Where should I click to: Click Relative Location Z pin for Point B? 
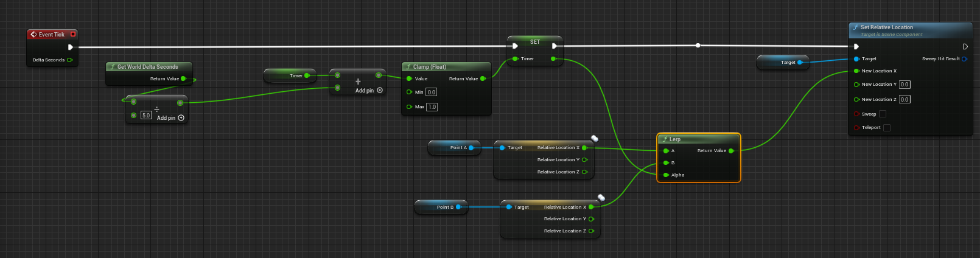(x=591, y=231)
